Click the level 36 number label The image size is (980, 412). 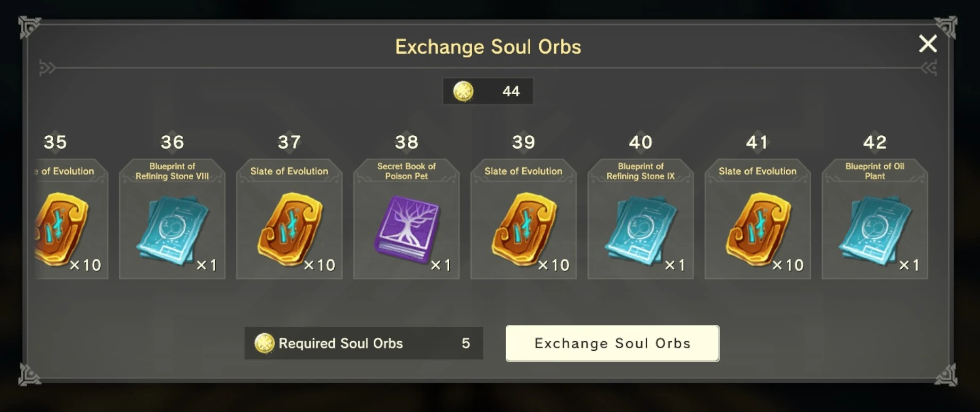(172, 142)
